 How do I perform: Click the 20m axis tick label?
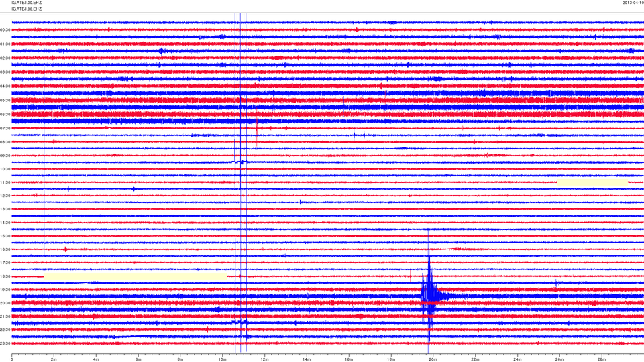pyautogui.click(x=433, y=359)
